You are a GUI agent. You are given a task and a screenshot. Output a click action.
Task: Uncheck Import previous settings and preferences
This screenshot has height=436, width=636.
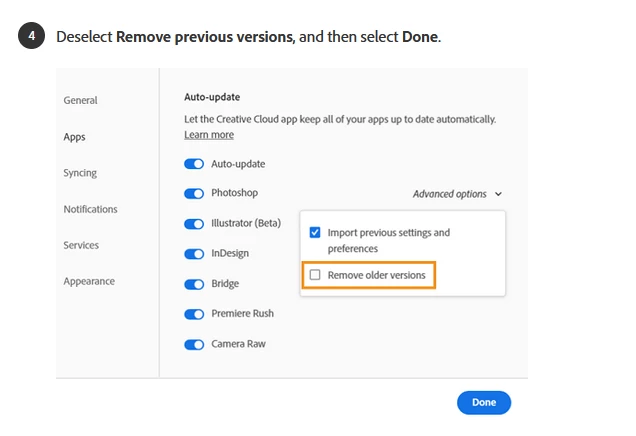tap(315, 232)
